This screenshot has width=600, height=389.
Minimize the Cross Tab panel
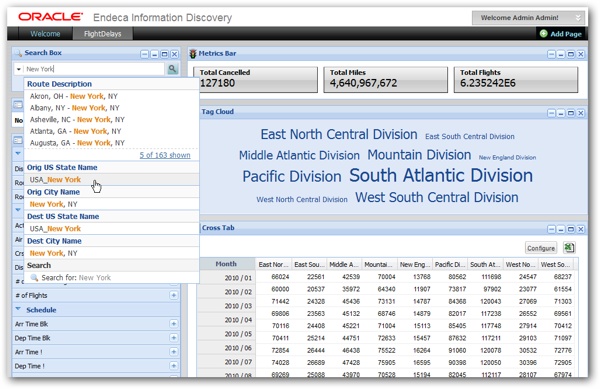561,229
